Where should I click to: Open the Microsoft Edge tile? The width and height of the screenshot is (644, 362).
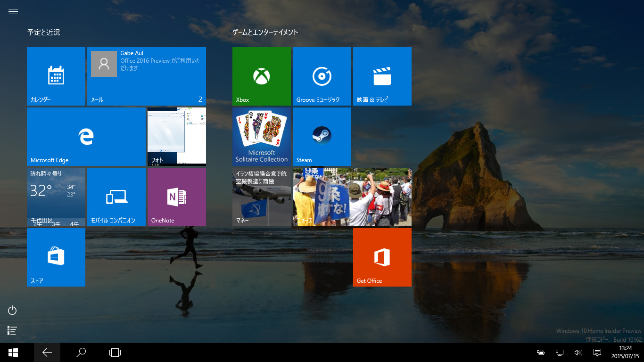pyautogui.click(x=86, y=136)
